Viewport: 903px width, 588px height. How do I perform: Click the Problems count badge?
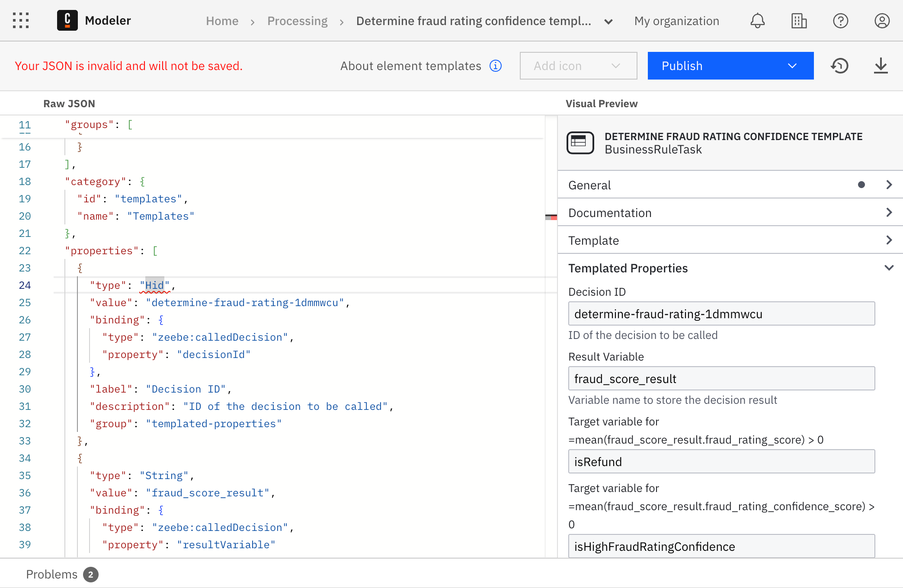pos(91,575)
